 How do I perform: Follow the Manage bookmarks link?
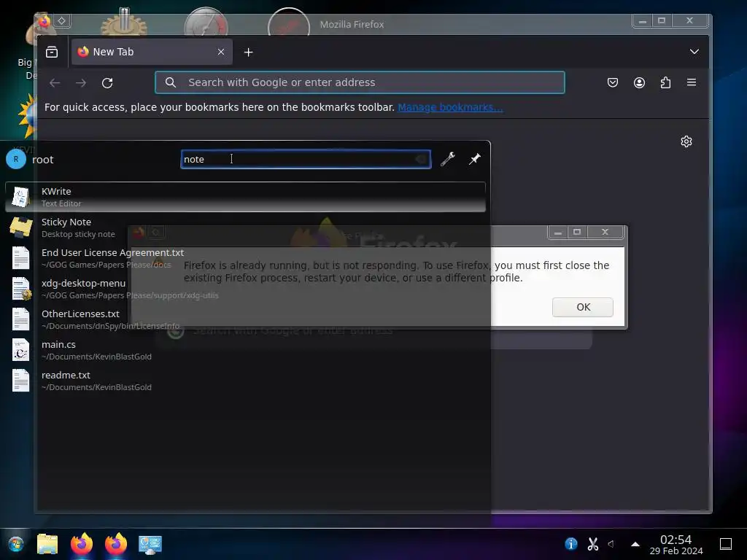pyautogui.click(x=450, y=107)
